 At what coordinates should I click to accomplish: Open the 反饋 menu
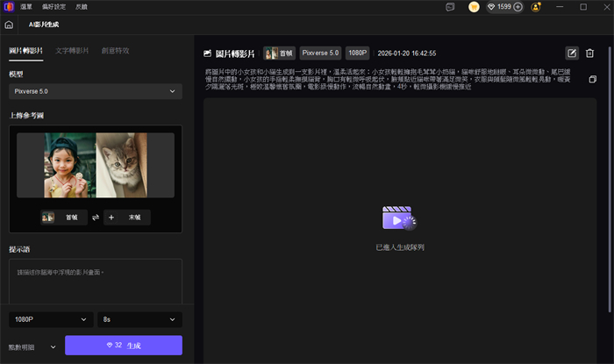(x=82, y=7)
